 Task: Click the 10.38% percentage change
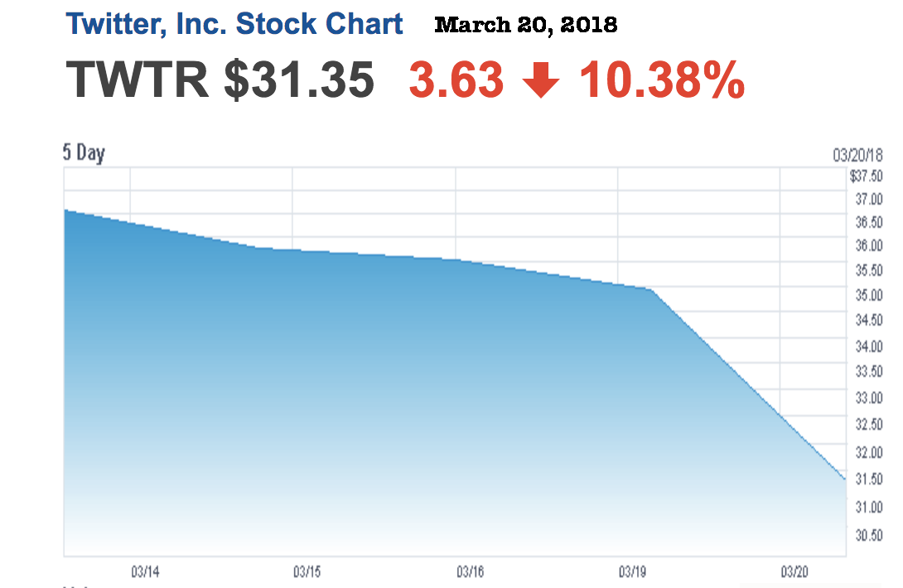click(661, 80)
